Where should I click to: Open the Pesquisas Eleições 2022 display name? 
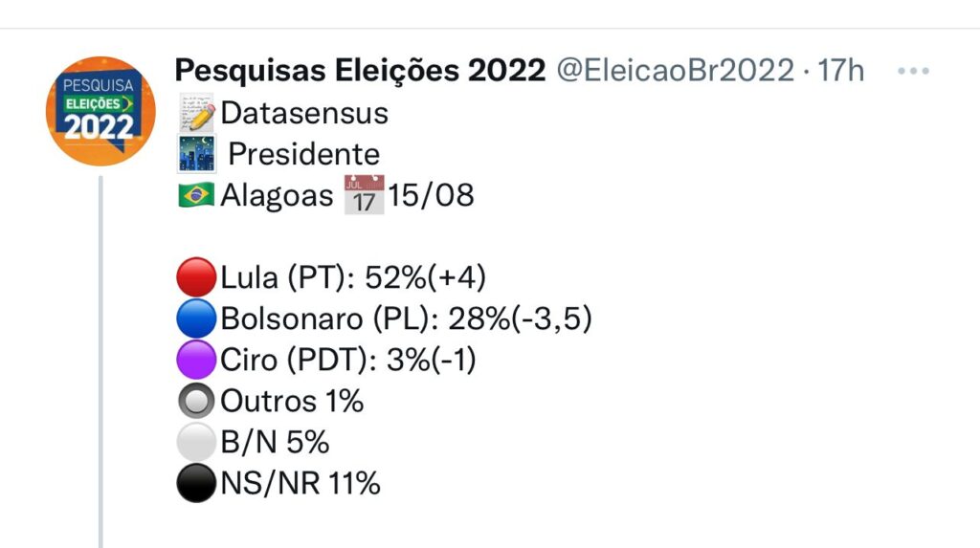pyautogui.click(x=360, y=71)
